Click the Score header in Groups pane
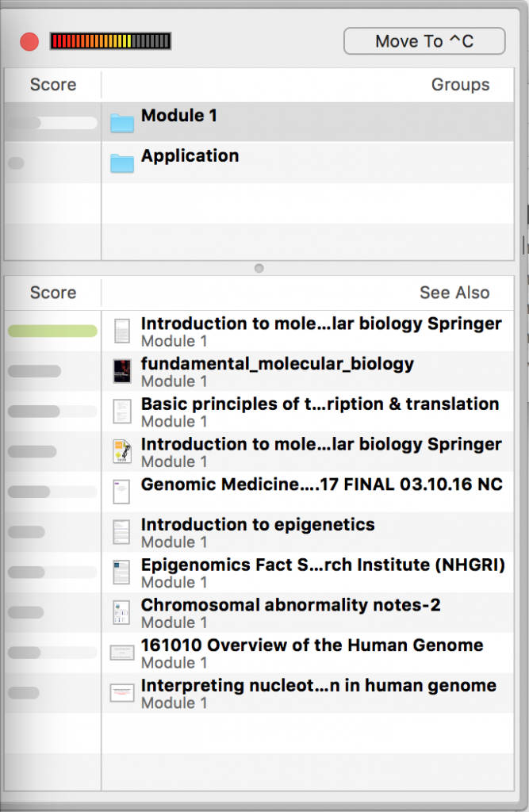 pyautogui.click(x=53, y=84)
